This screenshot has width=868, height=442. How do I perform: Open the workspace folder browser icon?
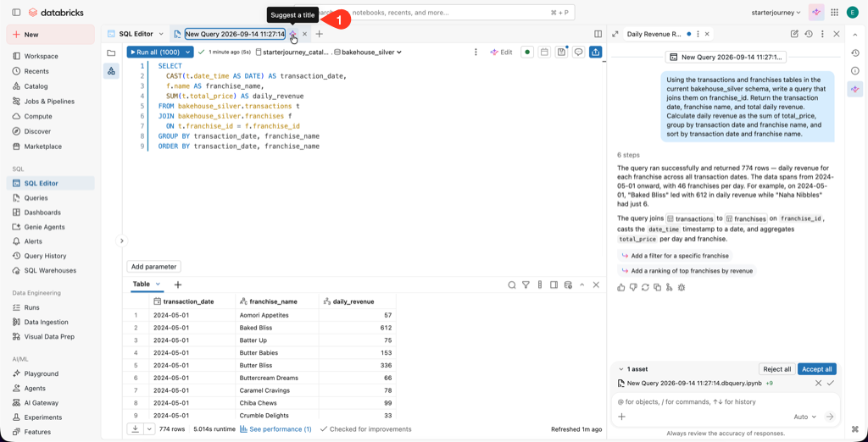111,53
